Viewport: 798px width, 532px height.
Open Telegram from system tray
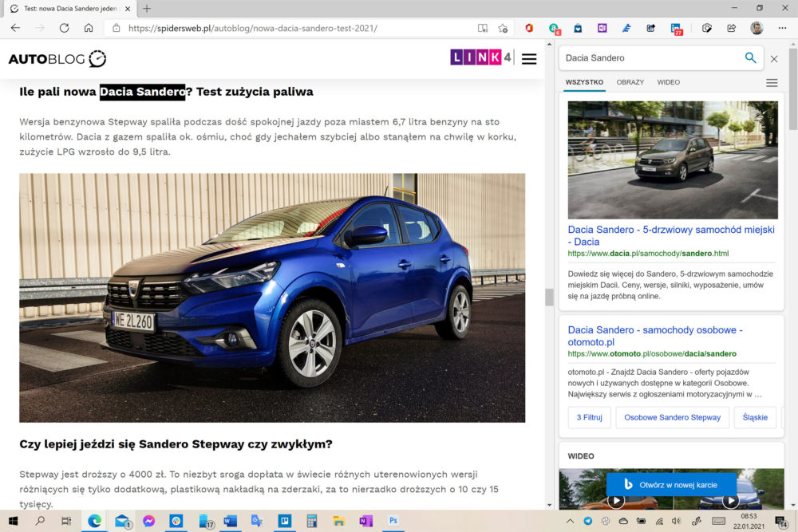tap(588, 521)
